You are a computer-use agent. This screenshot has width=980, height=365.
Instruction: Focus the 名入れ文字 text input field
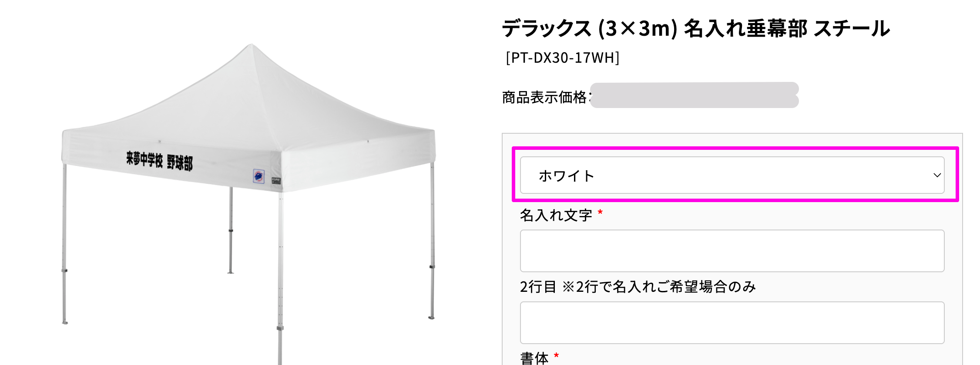point(732,251)
